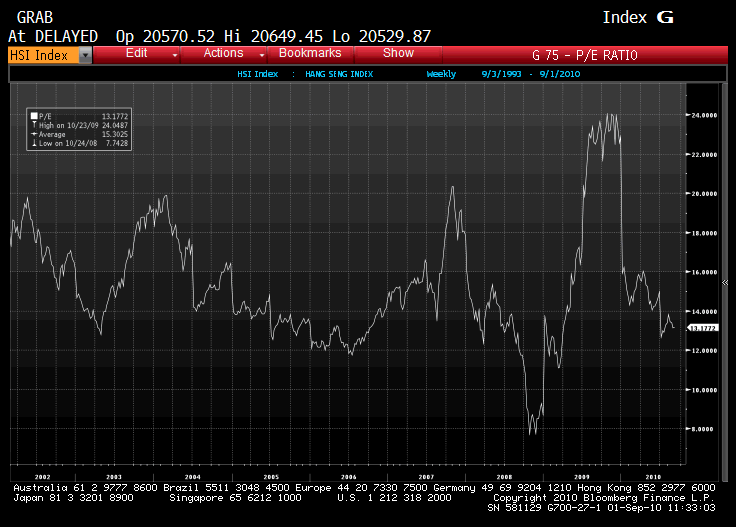Click the HANG SENG INDEX name label

click(x=339, y=74)
